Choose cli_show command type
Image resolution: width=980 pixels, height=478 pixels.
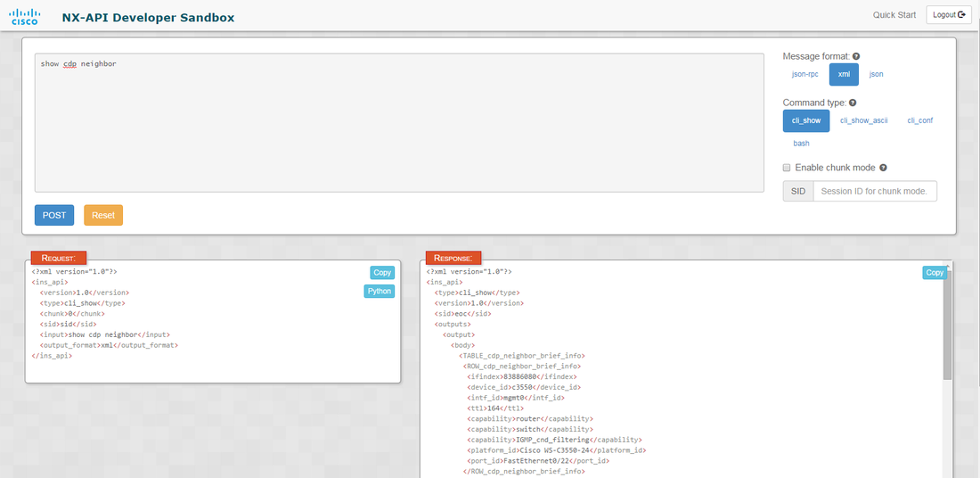[806, 120]
